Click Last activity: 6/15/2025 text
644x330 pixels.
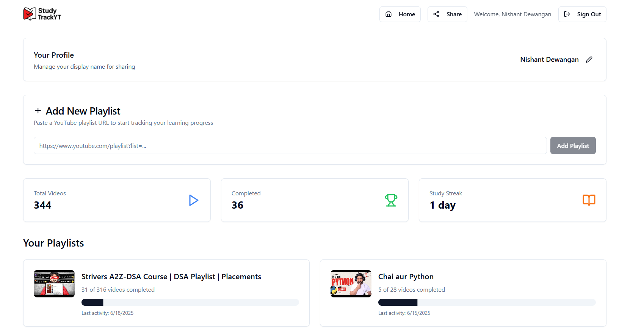tap(404, 313)
